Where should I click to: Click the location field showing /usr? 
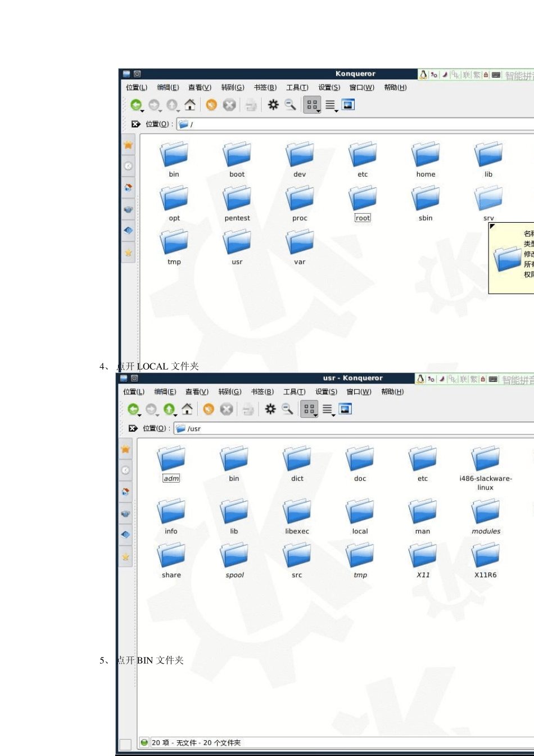(354, 429)
